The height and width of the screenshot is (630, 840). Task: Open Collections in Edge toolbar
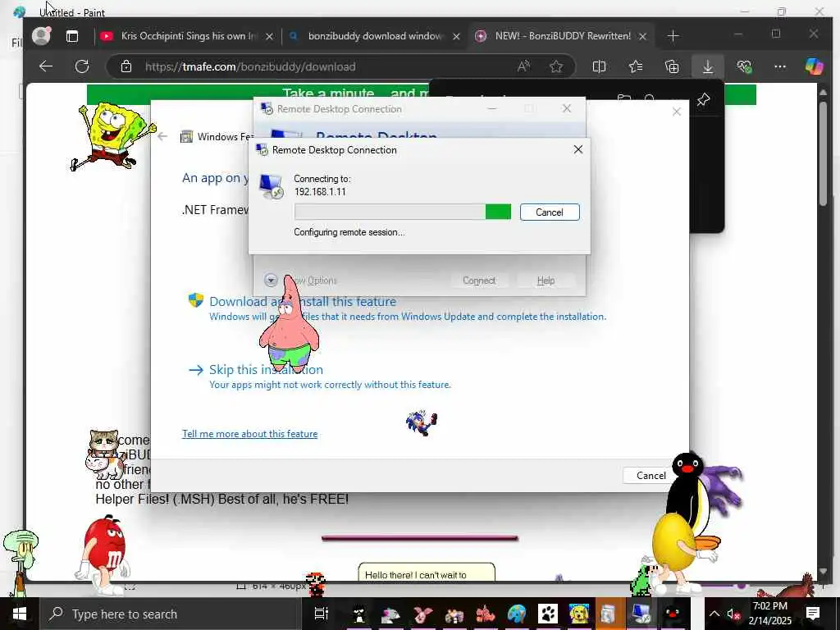[x=672, y=66]
